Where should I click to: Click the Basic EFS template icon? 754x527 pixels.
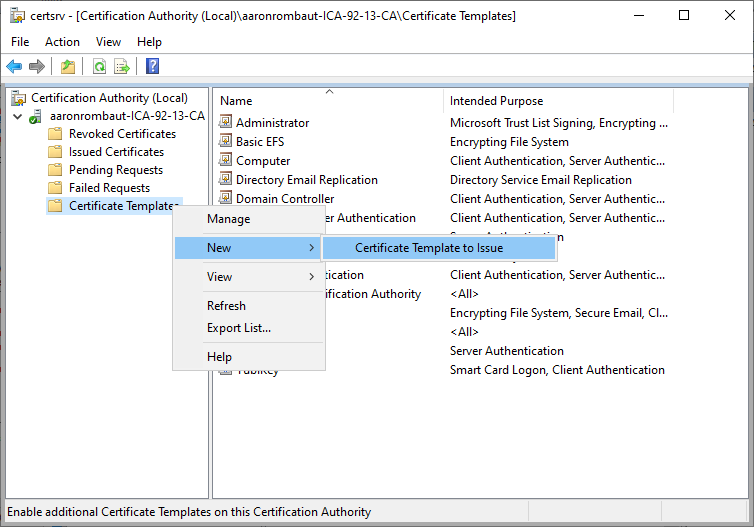point(226,142)
